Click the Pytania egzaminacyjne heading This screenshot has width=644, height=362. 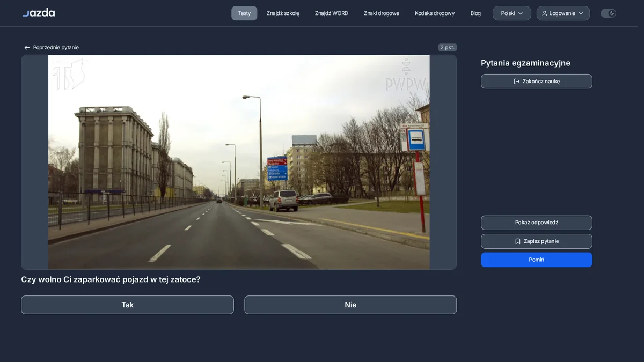tap(525, 63)
